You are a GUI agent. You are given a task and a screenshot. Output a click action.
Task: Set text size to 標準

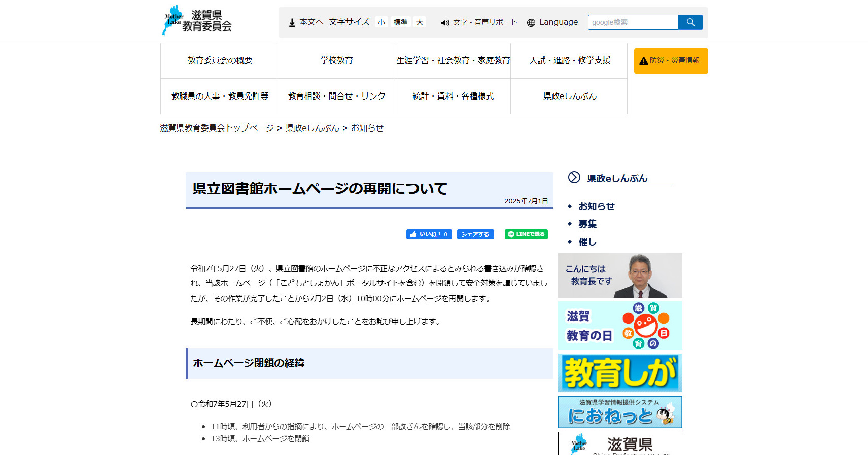click(400, 22)
